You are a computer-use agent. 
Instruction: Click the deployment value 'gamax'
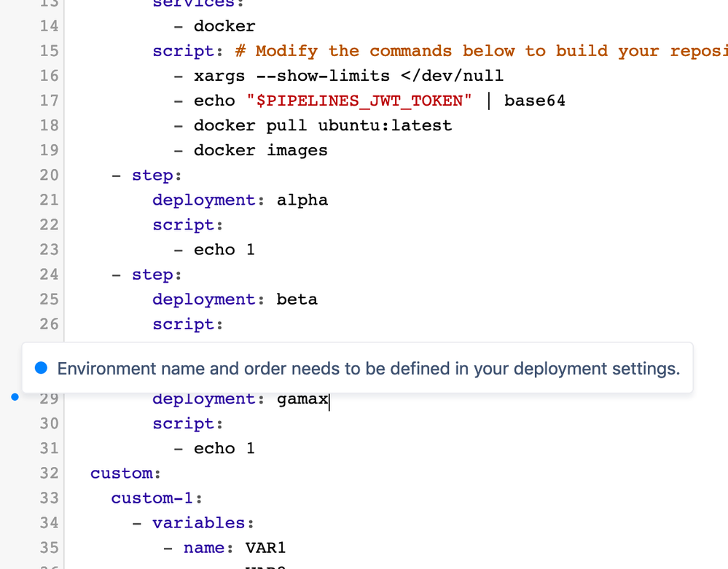(x=302, y=399)
